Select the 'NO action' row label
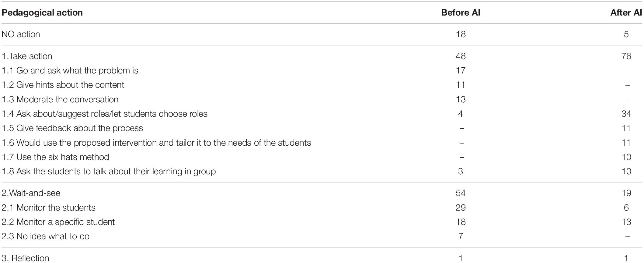Image resolution: width=644 pixels, height=263 pixels. (21, 34)
